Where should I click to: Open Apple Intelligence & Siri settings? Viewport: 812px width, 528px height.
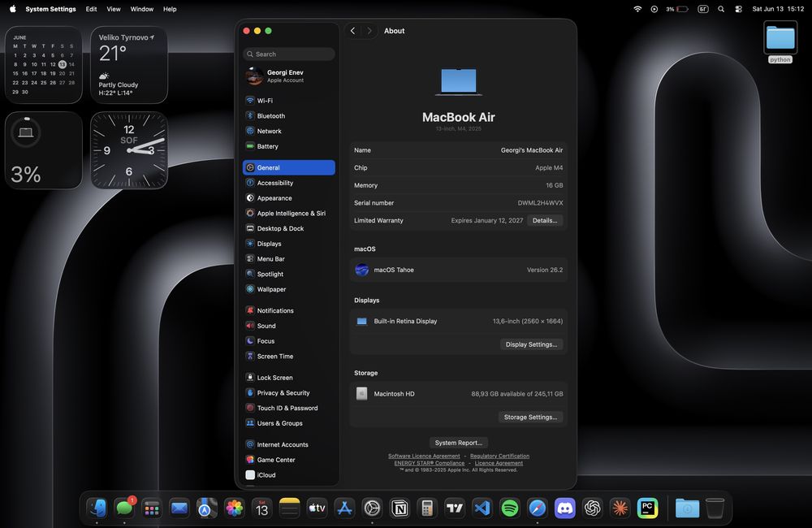tap(288, 213)
